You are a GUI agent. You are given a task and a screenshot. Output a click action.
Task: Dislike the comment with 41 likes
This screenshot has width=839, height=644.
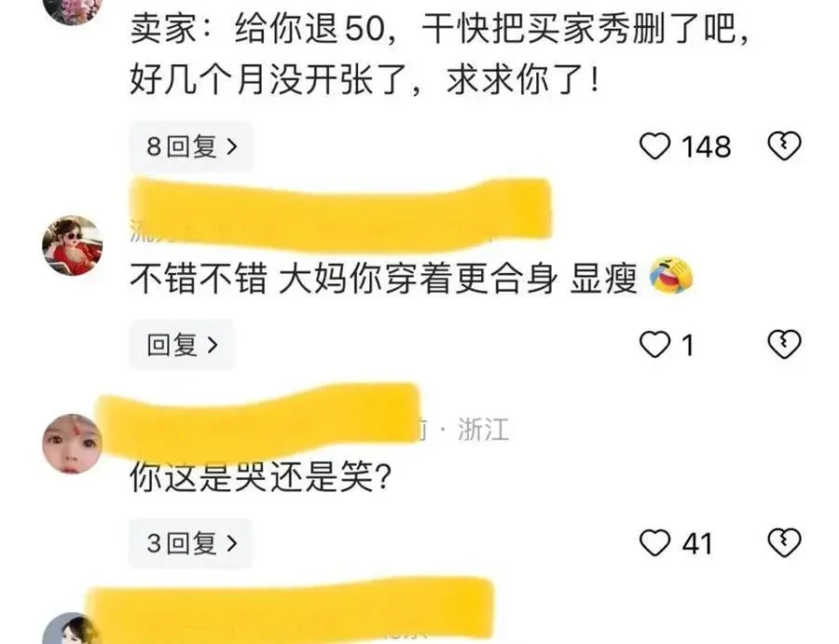pyautogui.click(x=784, y=542)
